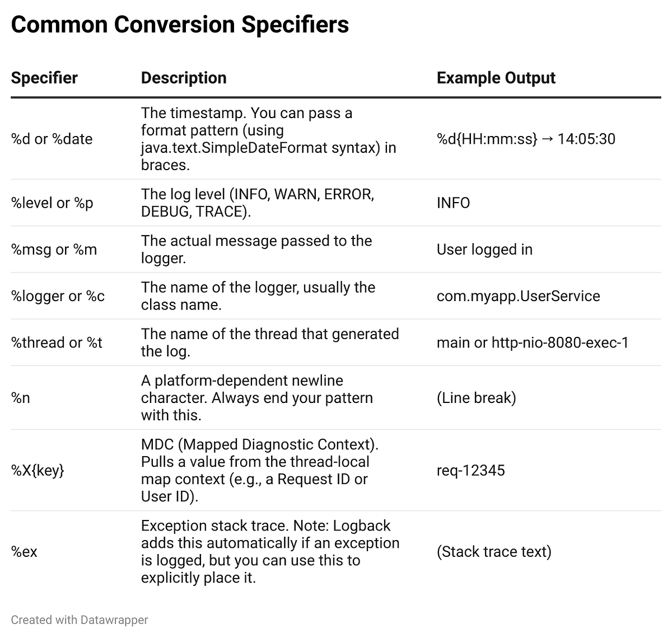Click the %ex specifier cell
Viewport: 672px width, 638px height.
point(24,552)
